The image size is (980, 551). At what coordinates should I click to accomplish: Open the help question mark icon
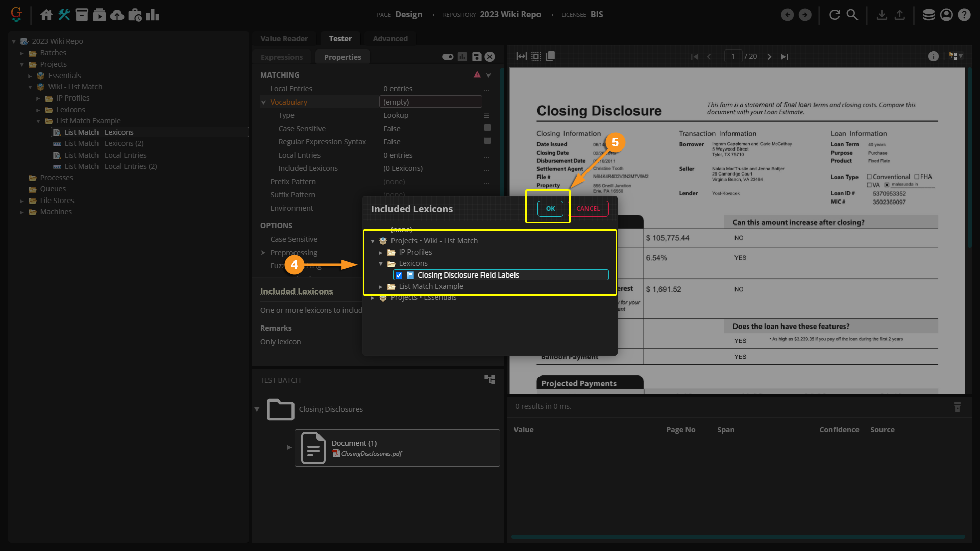point(964,15)
